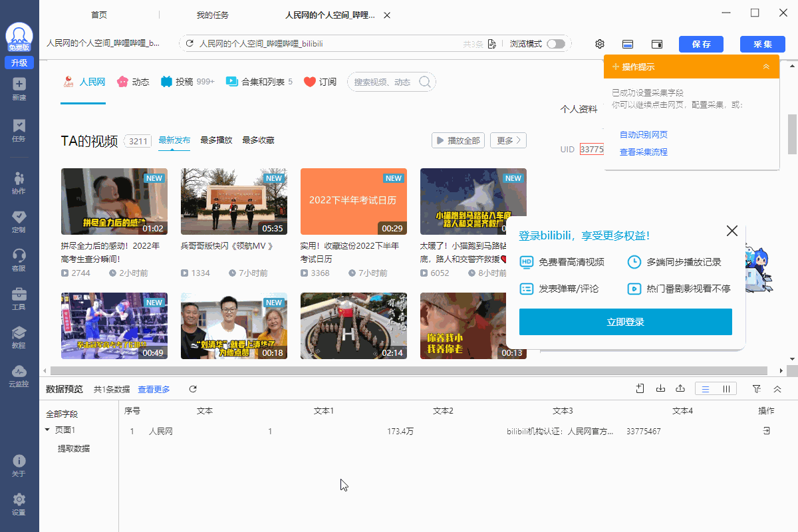Click the upload/export icon in data preview
This screenshot has height=532, width=798.
[680, 388]
